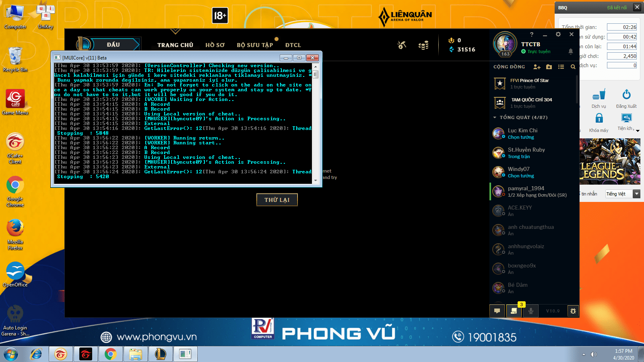Open the missions scroll icon with badge 3
The height and width of the screenshot is (362, 644).
(x=514, y=311)
